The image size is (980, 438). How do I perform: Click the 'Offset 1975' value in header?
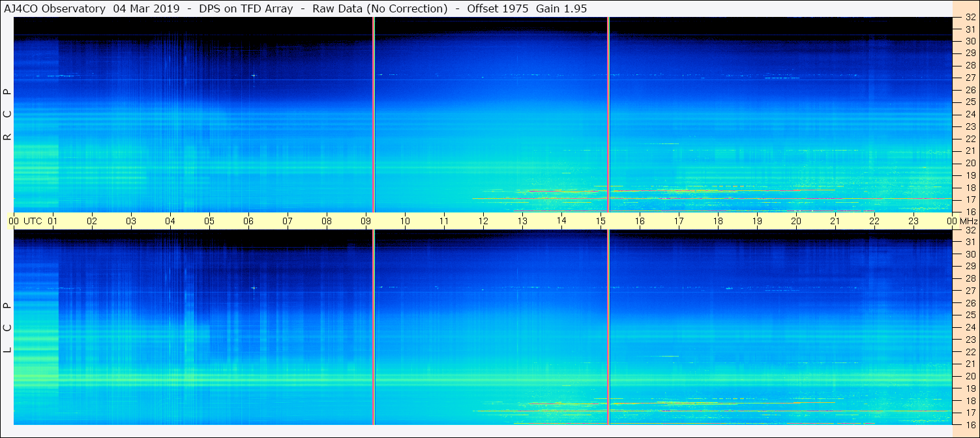498,8
